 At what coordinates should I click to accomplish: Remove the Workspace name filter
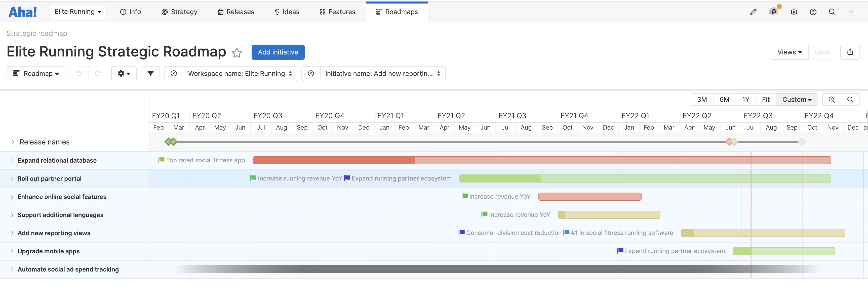click(174, 74)
